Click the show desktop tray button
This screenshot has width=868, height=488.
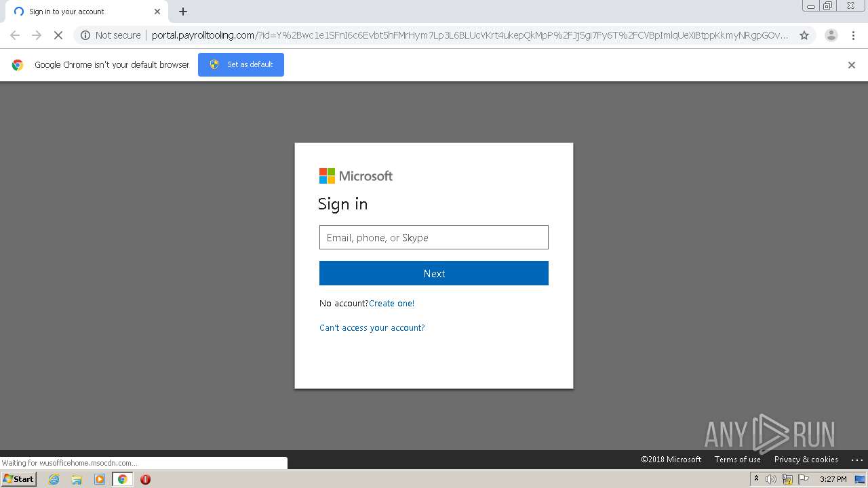861,479
